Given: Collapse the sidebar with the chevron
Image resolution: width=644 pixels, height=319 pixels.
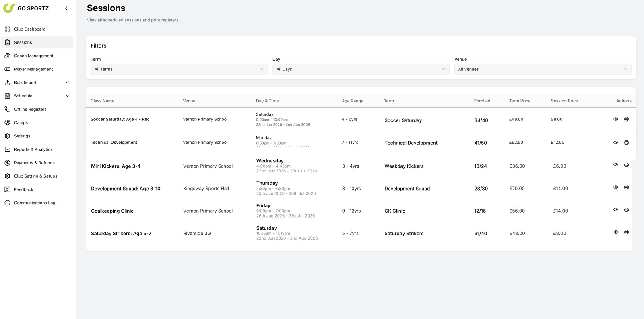Looking at the screenshot, I should (66, 8).
